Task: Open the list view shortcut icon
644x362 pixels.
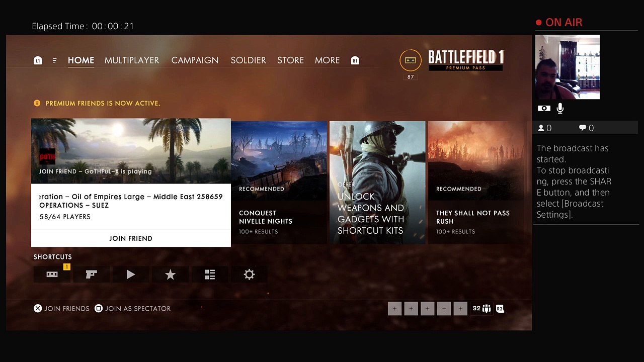Action: click(x=210, y=275)
